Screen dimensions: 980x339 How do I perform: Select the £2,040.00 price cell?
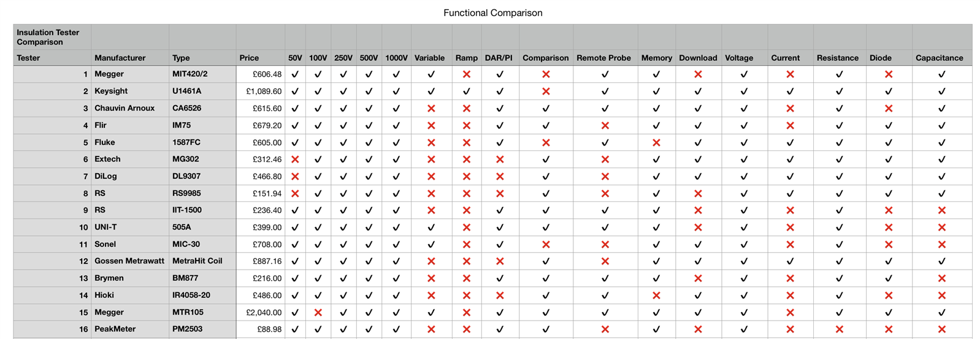264,313
